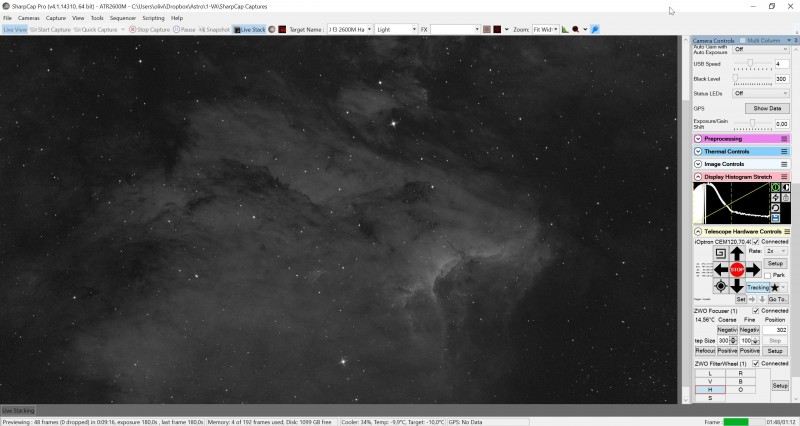Expand the Preprocessing section

click(x=698, y=139)
